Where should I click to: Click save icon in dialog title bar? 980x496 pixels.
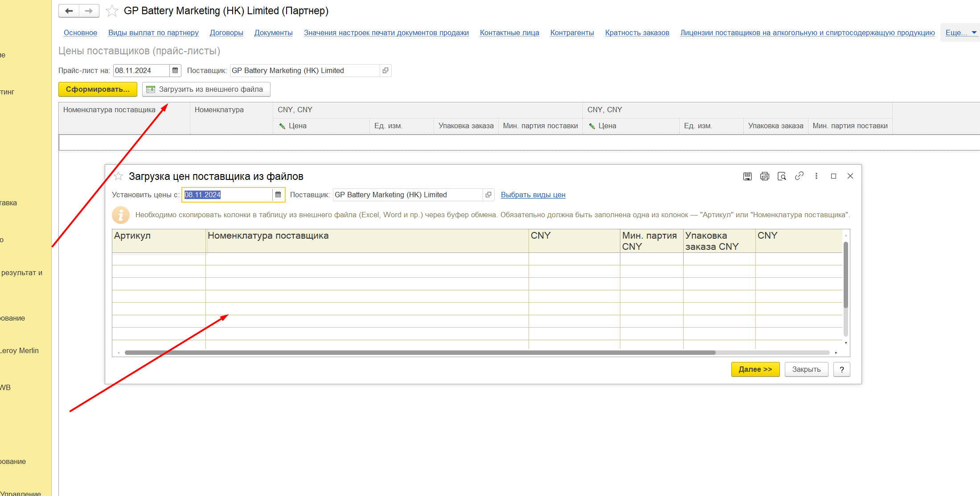click(747, 176)
